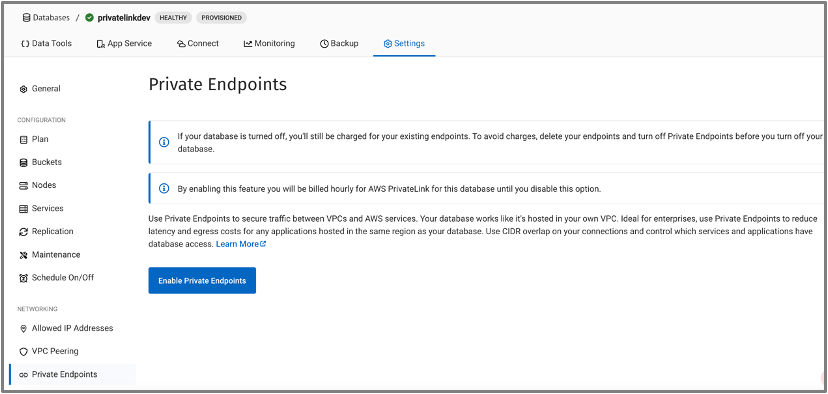The height and width of the screenshot is (394, 828).
Task: Open Allowed IP Addresses page
Action: (72, 328)
